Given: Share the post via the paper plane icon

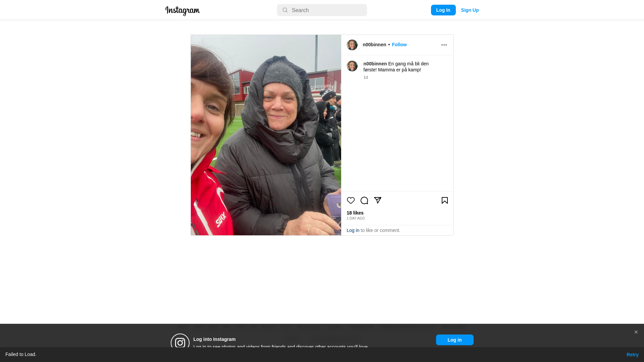Looking at the screenshot, I should [378, 200].
